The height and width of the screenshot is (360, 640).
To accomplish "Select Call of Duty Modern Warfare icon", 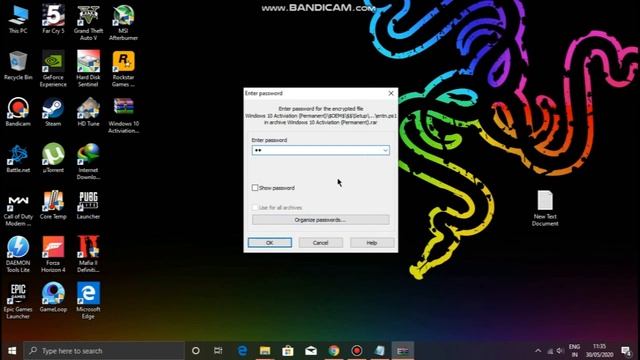I will (18, 208).
